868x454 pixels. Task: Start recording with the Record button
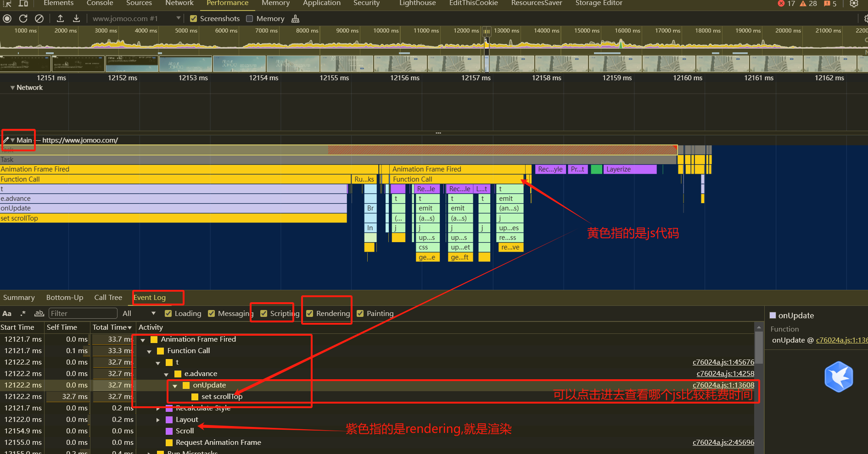7,18
